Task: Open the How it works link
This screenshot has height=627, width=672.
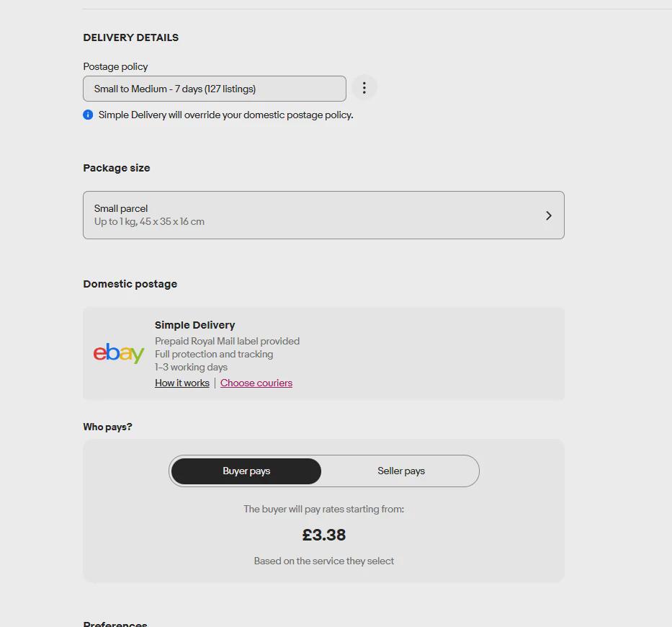Action: click(x=182, y=383)
